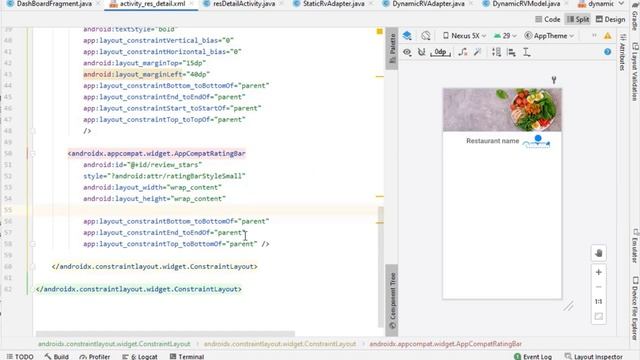
Task: Open the Logcat tool window
Action: coord(140,356)
